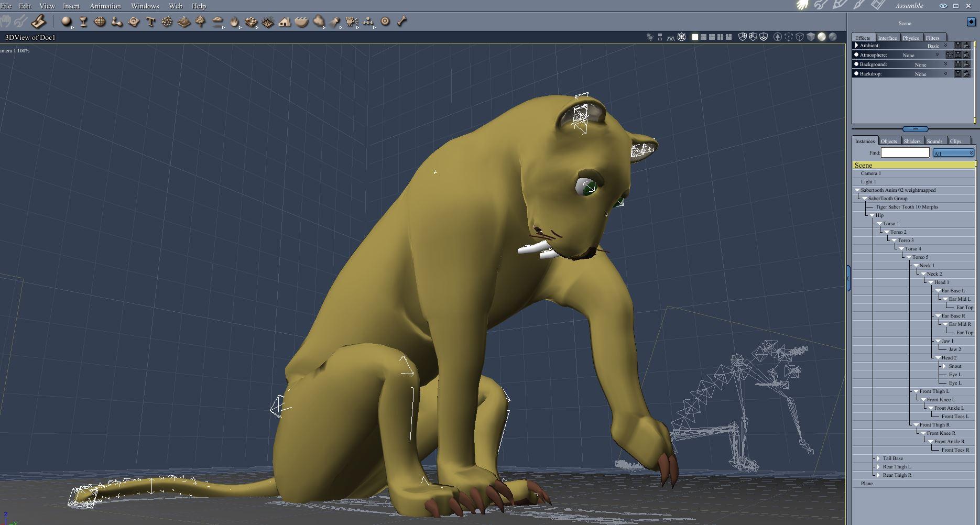Insert an ocean primitive
The height and width of the screenshot is (525, 980).
point(301,21)
